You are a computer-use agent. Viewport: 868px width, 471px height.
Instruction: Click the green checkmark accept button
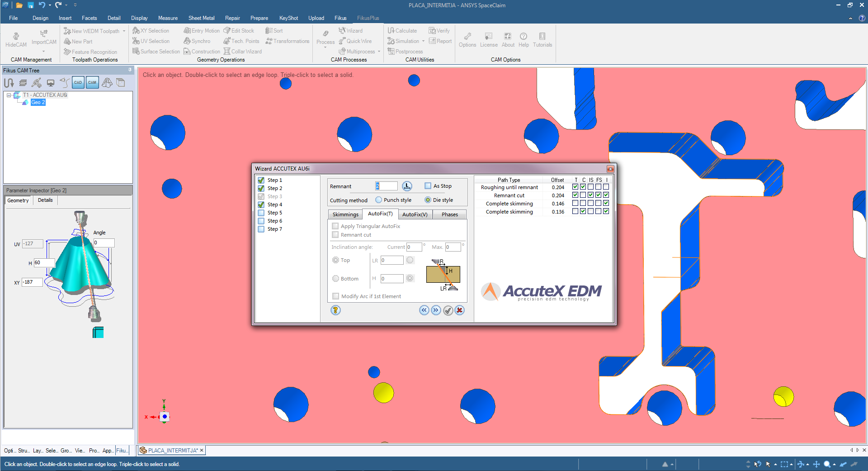[448, 310]
